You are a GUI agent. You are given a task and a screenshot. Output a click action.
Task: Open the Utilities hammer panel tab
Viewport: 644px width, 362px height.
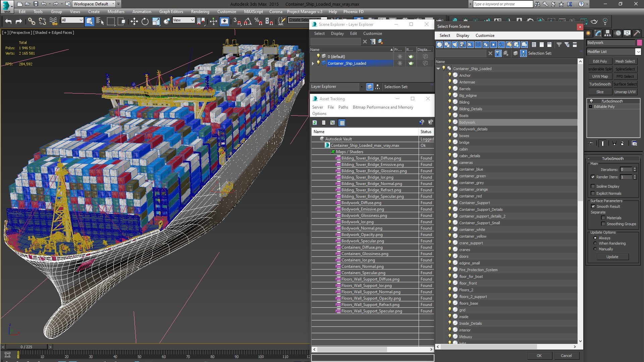[x=637, y=33]
